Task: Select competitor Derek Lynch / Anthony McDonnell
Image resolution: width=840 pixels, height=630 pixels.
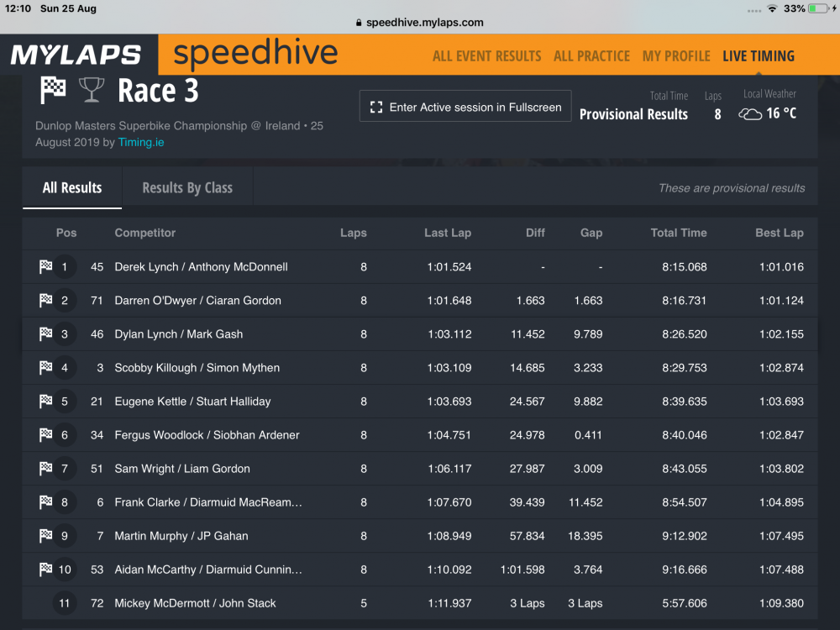Action: pos(201,267)
